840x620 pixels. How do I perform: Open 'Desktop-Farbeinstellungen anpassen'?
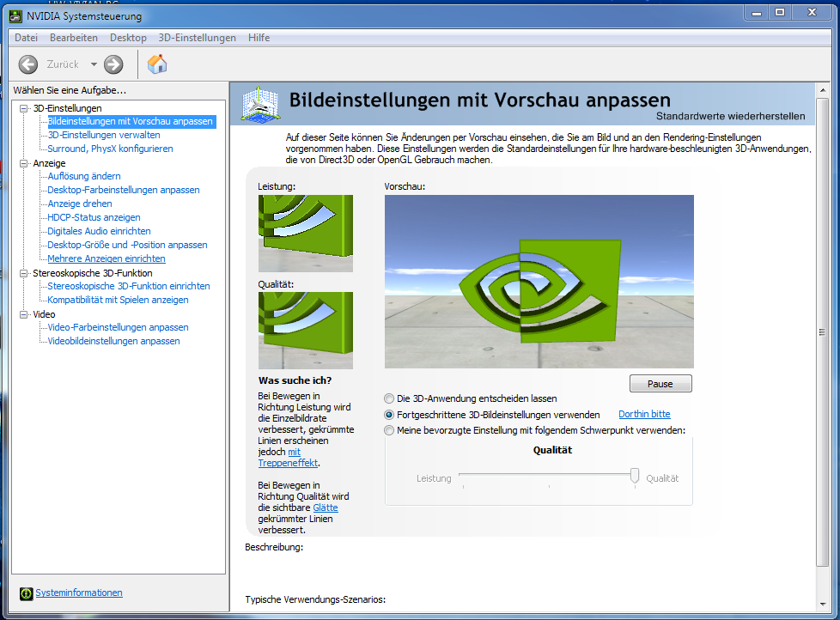coord(123,190)
